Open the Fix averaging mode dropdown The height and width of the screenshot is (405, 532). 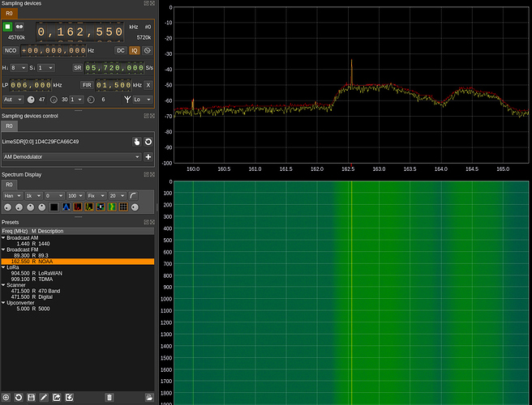point(97,195)
